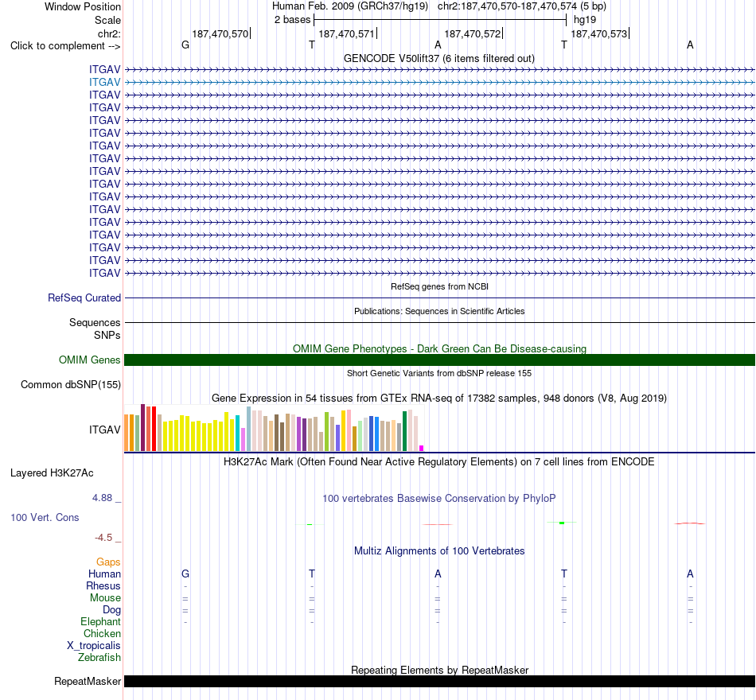Image resolution: width=756 pixels, height=700 pixels.
Task: Click the 'Scale' track label
Action: point(107,20)
